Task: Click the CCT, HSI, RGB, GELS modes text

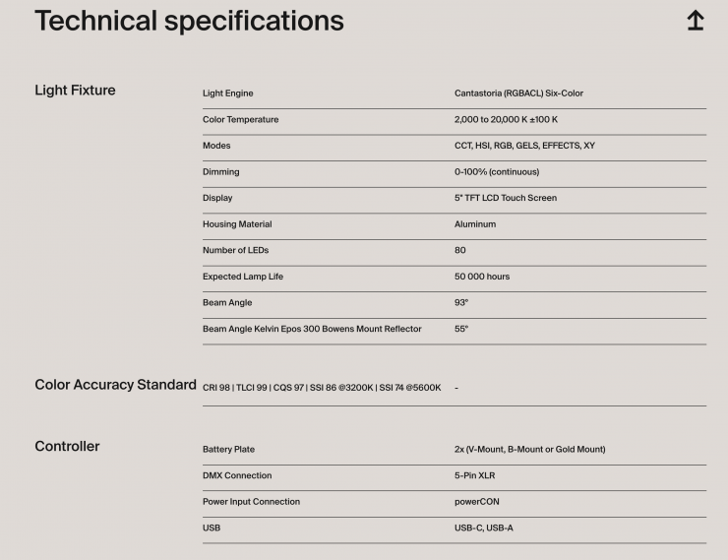Action: (524, 146)
